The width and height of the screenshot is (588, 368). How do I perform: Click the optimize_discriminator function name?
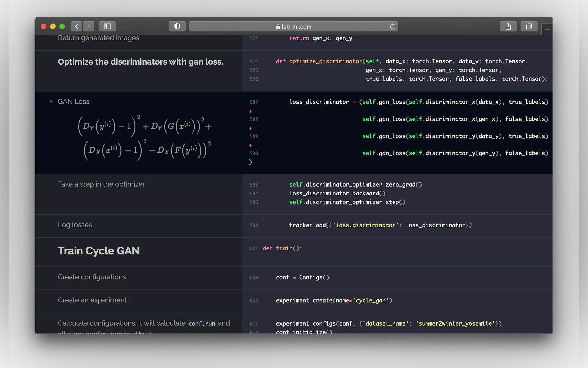click(x=325, y=61)
